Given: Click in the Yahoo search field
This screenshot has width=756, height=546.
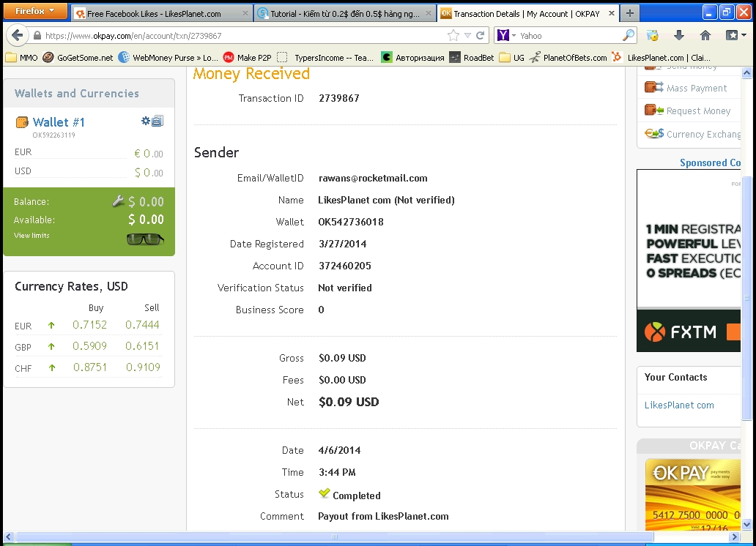Looking at the screenshot, I should [x=569, y=35].
